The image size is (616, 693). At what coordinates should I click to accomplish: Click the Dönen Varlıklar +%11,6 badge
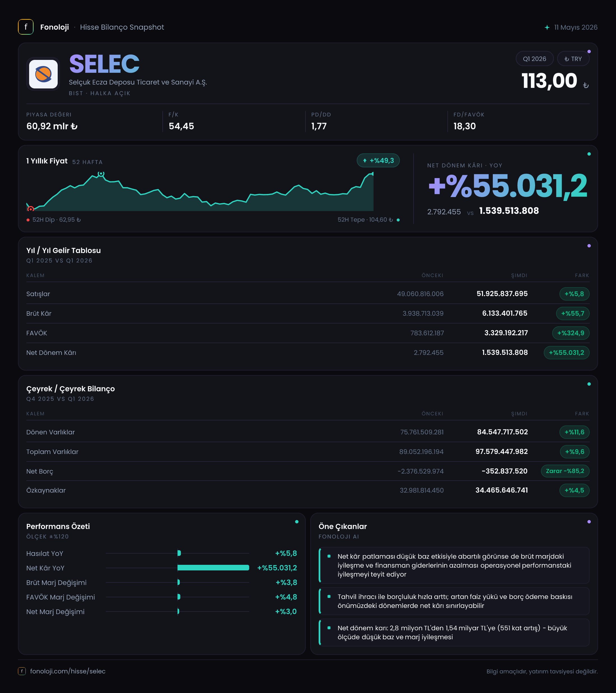point(574,432)
